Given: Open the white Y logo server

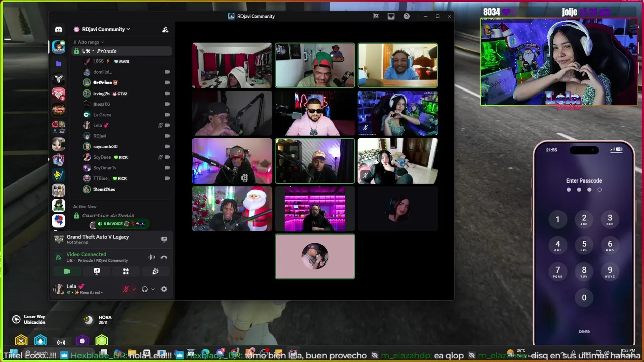Looking at the screenshot, I should tap(59, 79).
